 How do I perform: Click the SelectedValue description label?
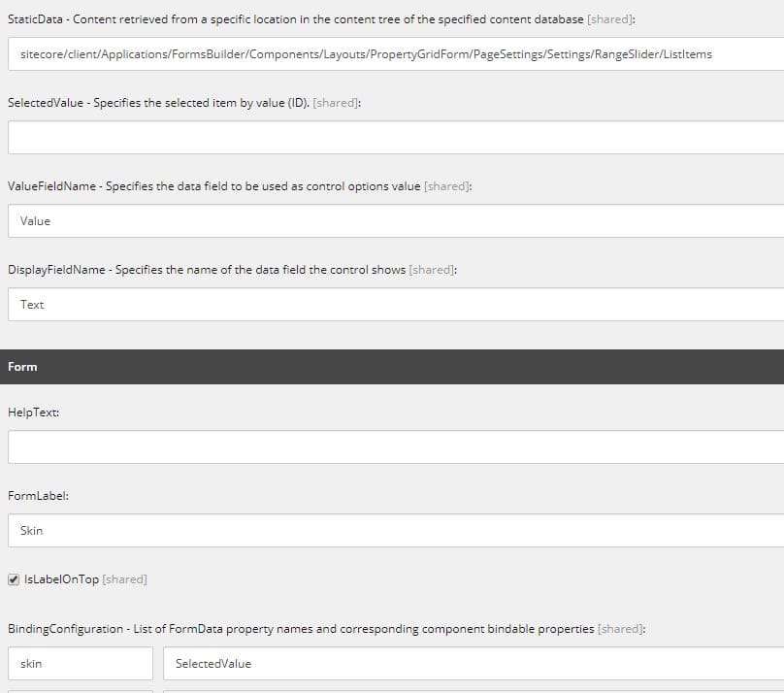pos(184,103)
